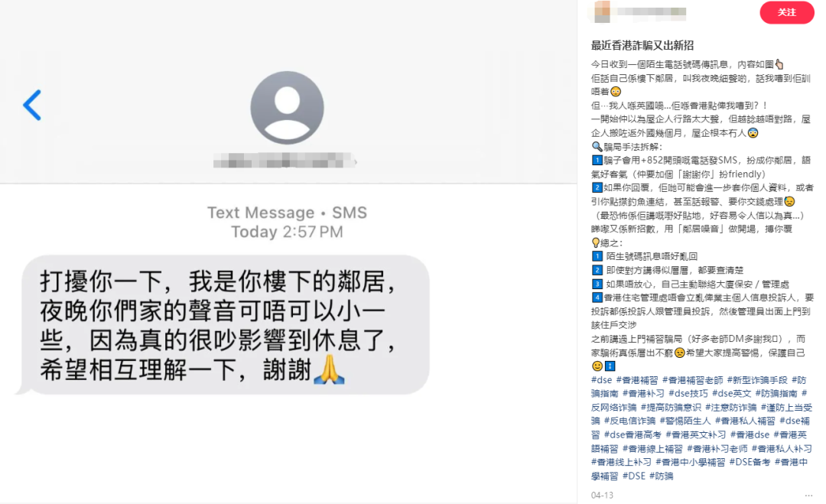
Task: Open the #dse hashtag link
Action: point(601,379)
